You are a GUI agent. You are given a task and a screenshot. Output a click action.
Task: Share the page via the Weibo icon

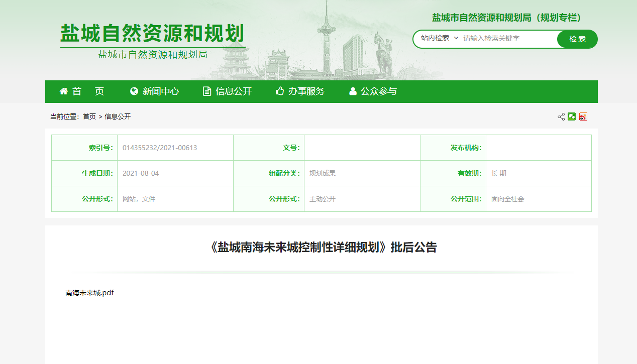point(583,117)
